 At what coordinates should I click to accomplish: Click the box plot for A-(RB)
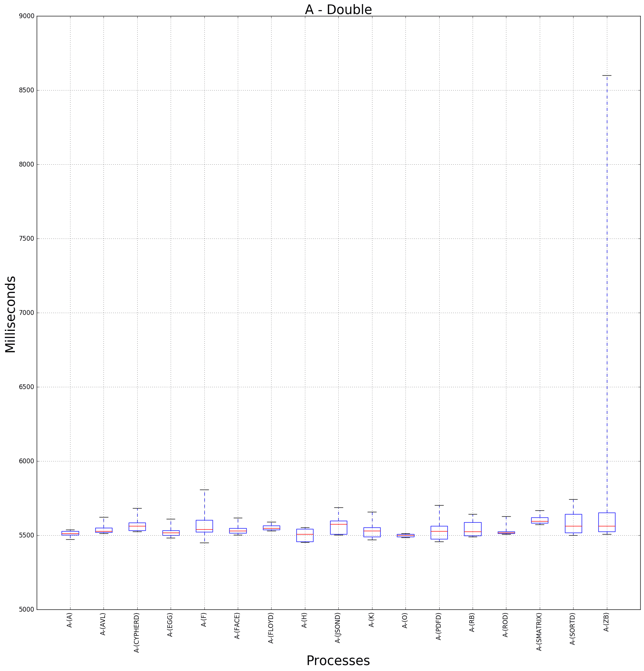473,529
